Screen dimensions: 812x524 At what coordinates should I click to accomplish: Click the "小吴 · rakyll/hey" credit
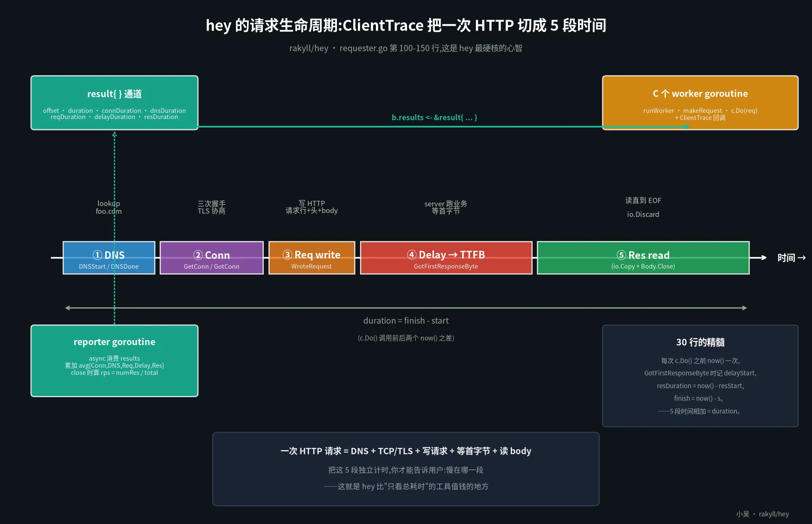click(x=762, y=514)
